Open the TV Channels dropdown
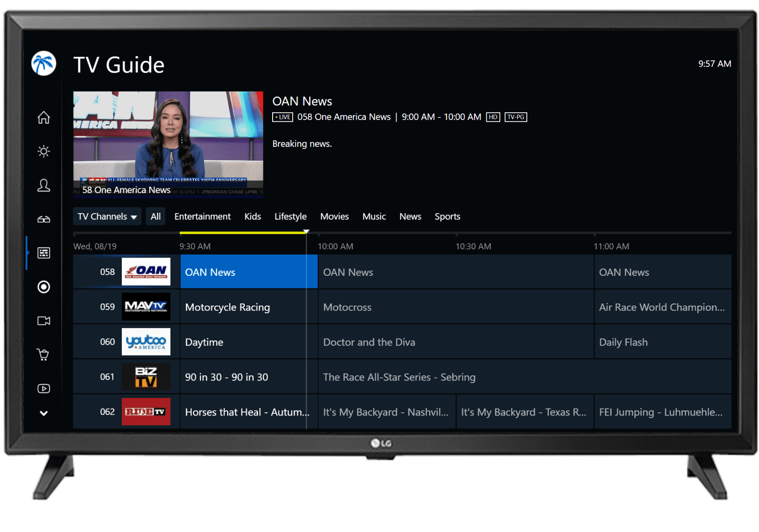 107,217
